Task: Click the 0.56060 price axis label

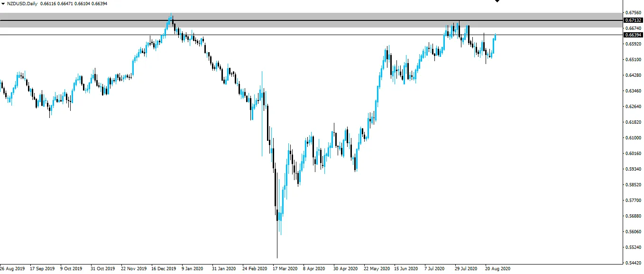Action: coord(633,232)
